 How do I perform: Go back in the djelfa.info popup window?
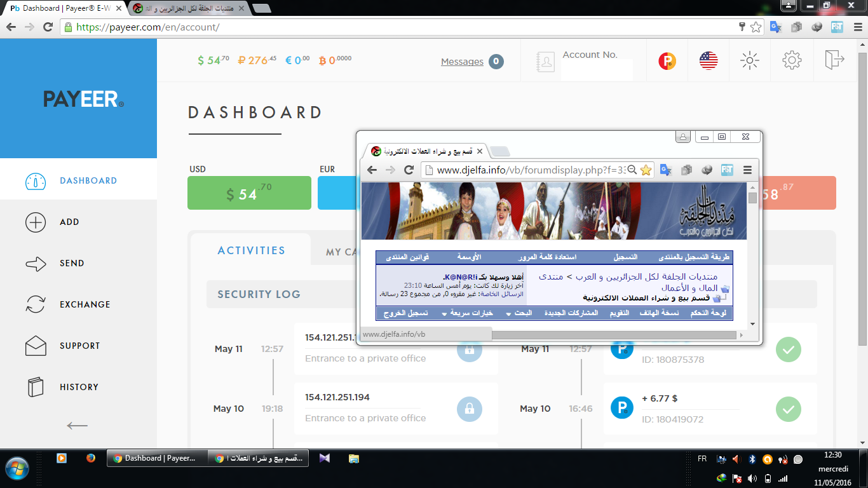click(372, 170)
